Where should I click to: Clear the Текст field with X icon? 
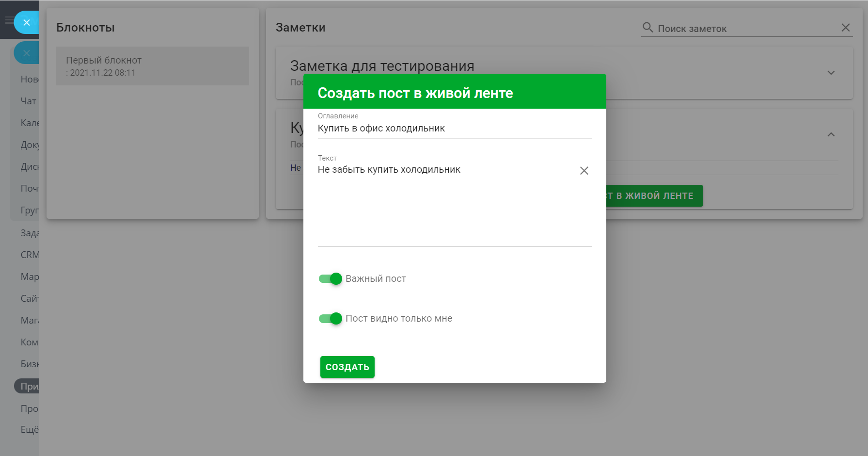pyautogui.click(x=584, y=171)
